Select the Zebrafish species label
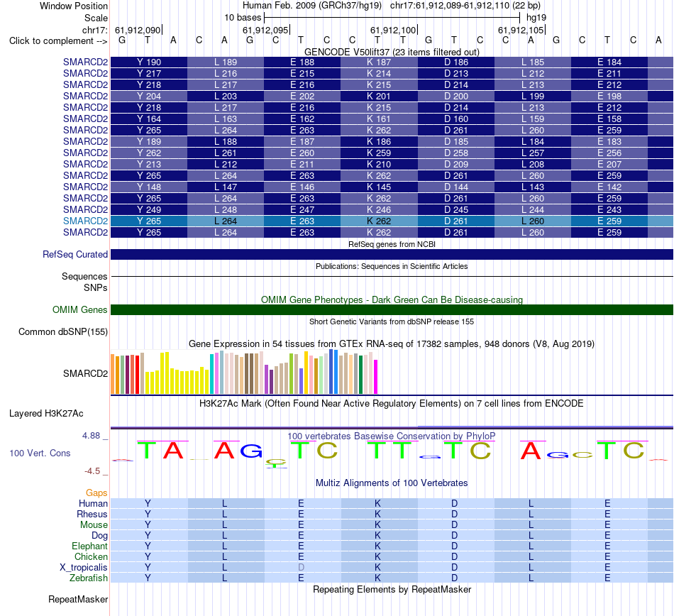 tap(89, 578)
